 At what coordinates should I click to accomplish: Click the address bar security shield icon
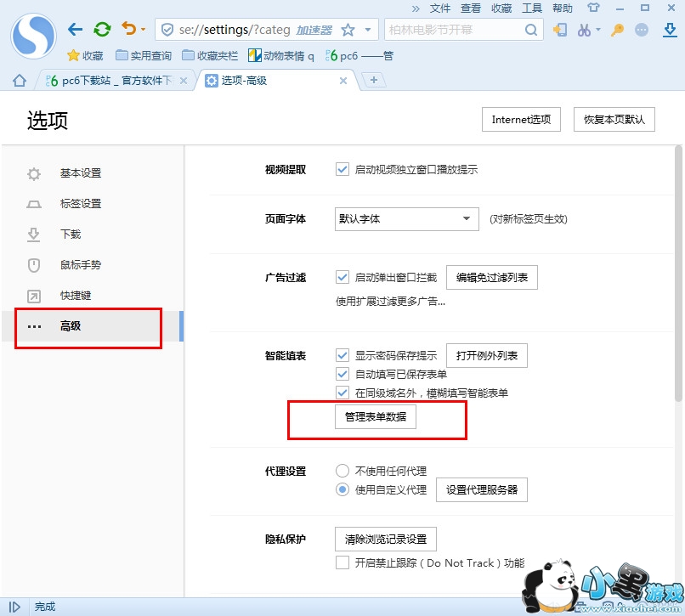[x=167, y=30]
